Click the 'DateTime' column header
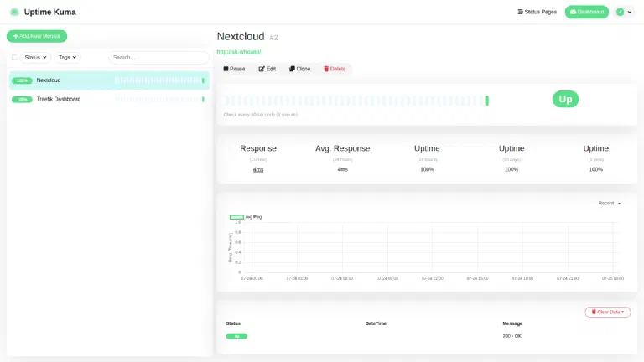 tap(376, 323)
